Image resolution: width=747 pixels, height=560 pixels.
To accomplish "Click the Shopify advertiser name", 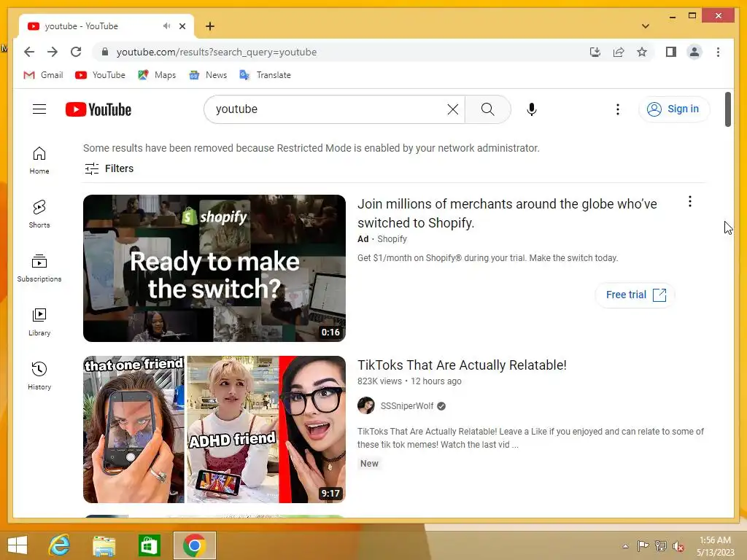I will 392,239.
